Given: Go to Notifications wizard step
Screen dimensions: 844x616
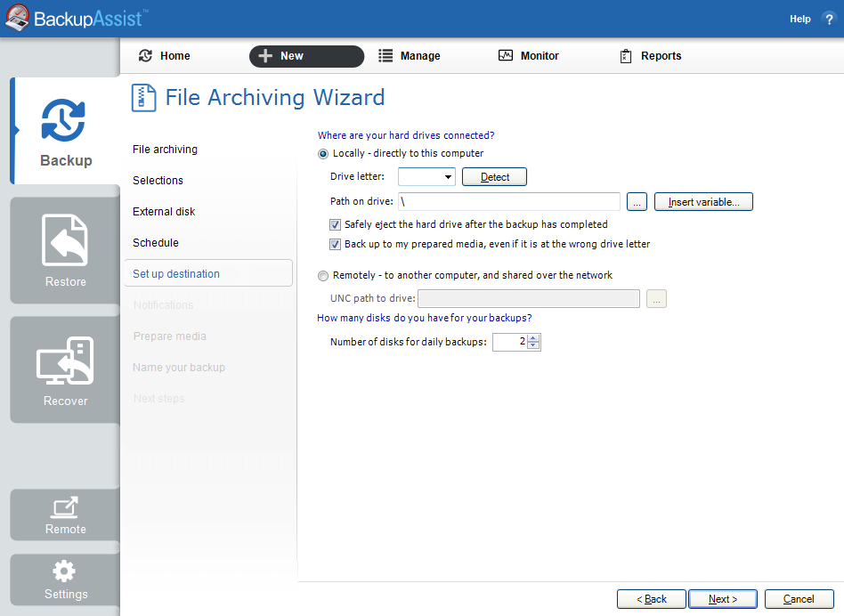Looking at the screenshot, I should pyautogui.click(x=163, y=305).
